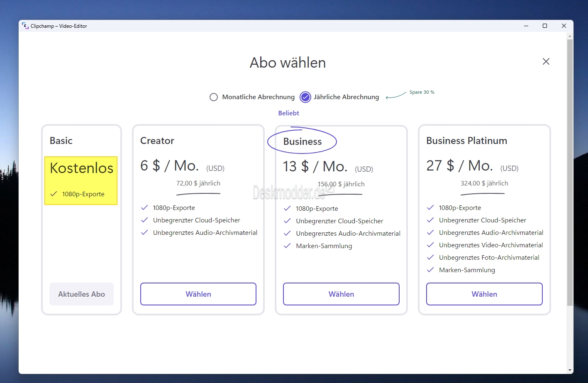Click the Abo wählen heading

(288, 63)
